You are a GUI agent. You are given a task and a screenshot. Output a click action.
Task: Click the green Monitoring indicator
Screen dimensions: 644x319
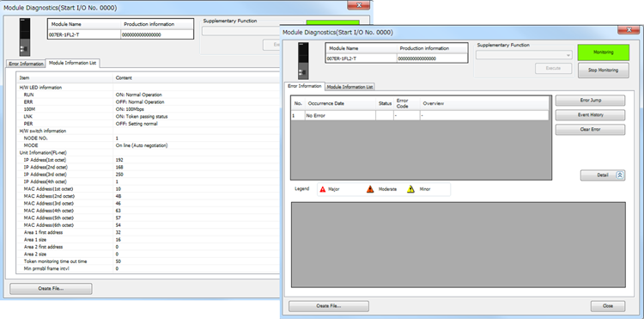[603, 52]
